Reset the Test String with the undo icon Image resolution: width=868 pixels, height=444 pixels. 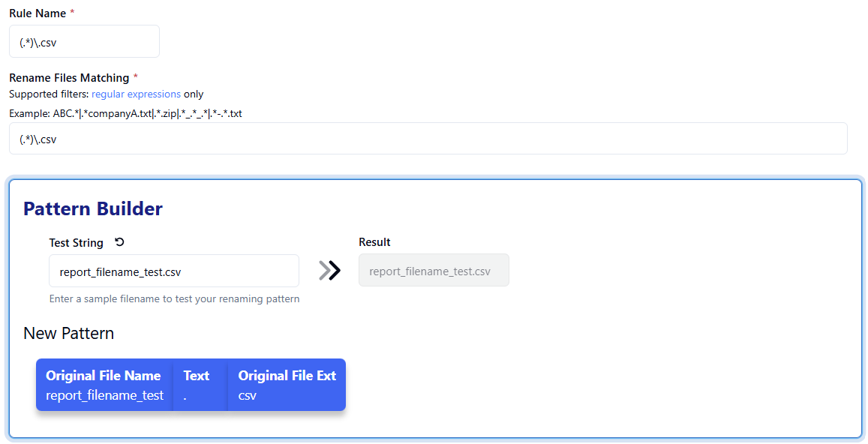click(x=119, y=242)
